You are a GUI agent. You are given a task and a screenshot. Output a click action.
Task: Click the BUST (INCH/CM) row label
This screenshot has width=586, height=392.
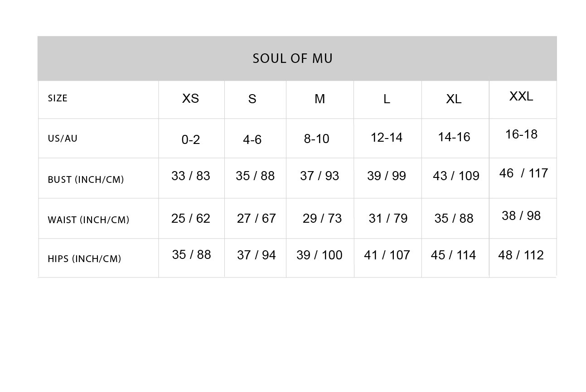point(86,180)
